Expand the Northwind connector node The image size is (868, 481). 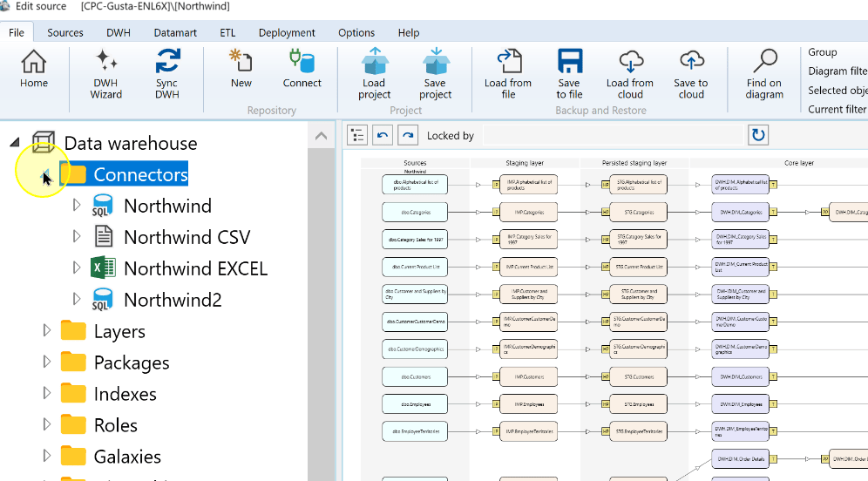tap(77, 206)
